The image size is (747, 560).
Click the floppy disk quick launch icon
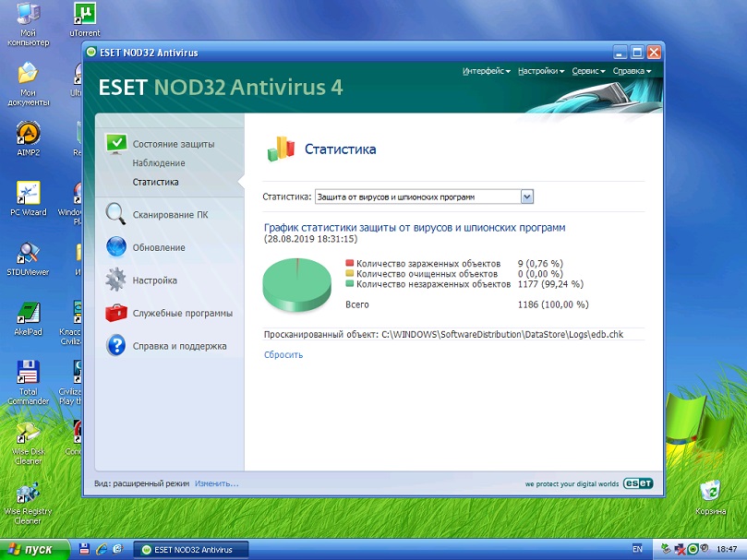[84, 549]
